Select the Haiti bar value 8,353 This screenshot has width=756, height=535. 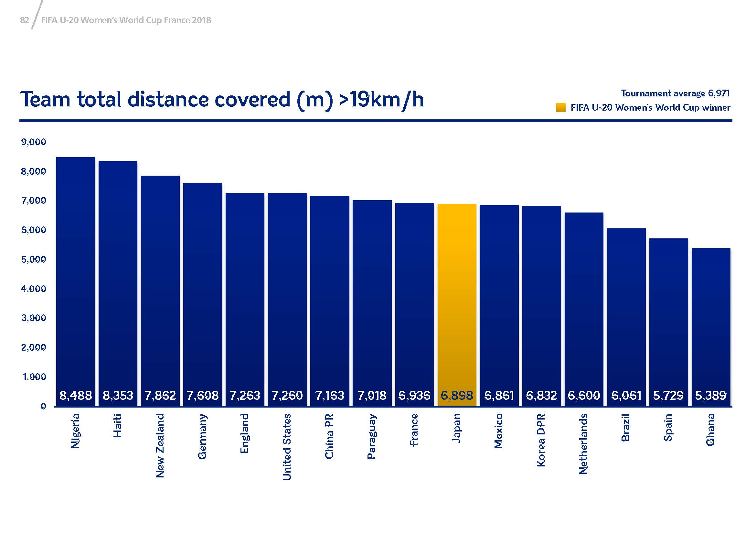point(118,395)
